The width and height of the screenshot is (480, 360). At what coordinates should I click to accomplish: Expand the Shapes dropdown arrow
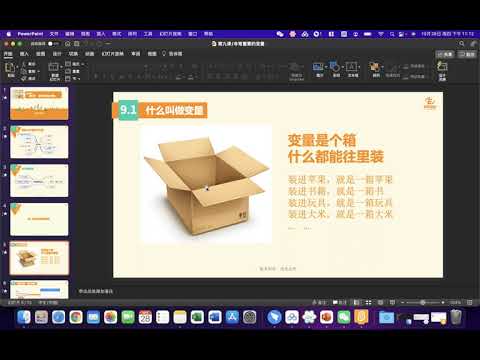pyautogui.click(x=342, y=67)
